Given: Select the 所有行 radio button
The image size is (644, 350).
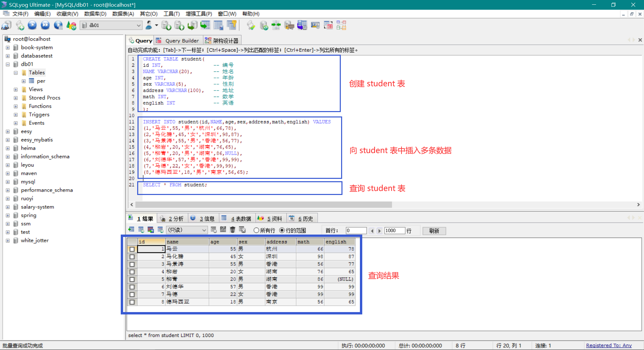Looking at the screenshot, I should (257, 231).
